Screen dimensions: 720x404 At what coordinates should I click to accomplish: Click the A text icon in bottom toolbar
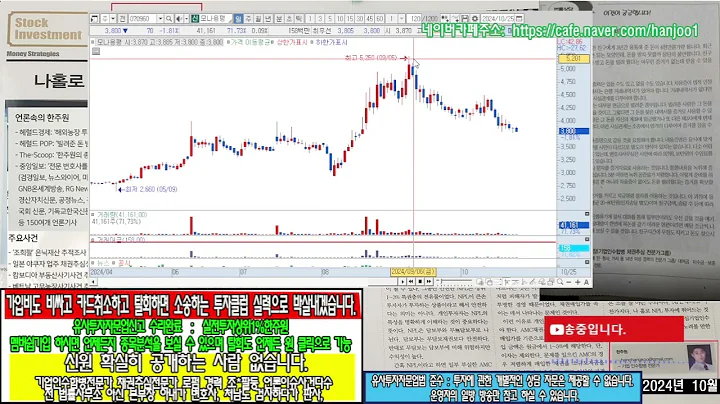(586, 282)
